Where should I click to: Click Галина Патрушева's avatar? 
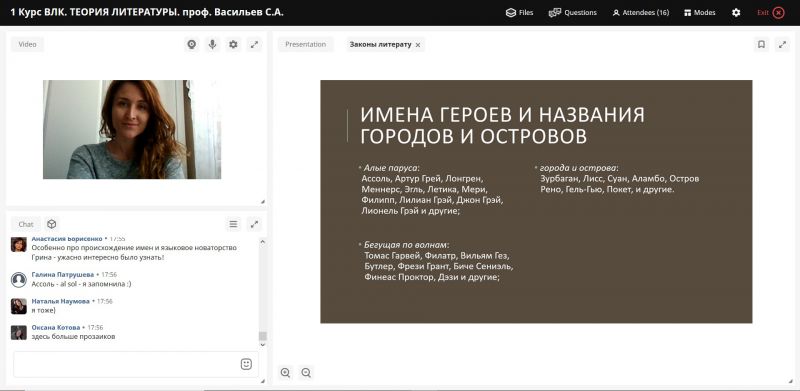tap(19, 280)
